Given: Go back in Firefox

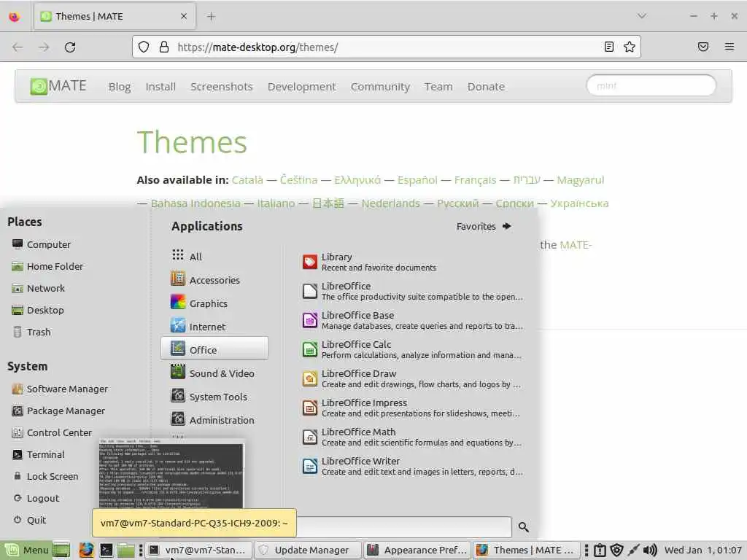Looking at the screenshot, I should click(x=18, y=47).
